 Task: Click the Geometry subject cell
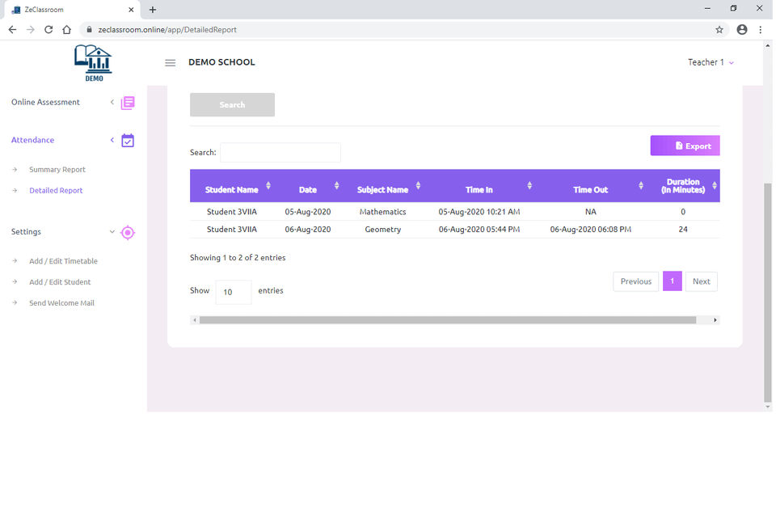tap(382, 230)
